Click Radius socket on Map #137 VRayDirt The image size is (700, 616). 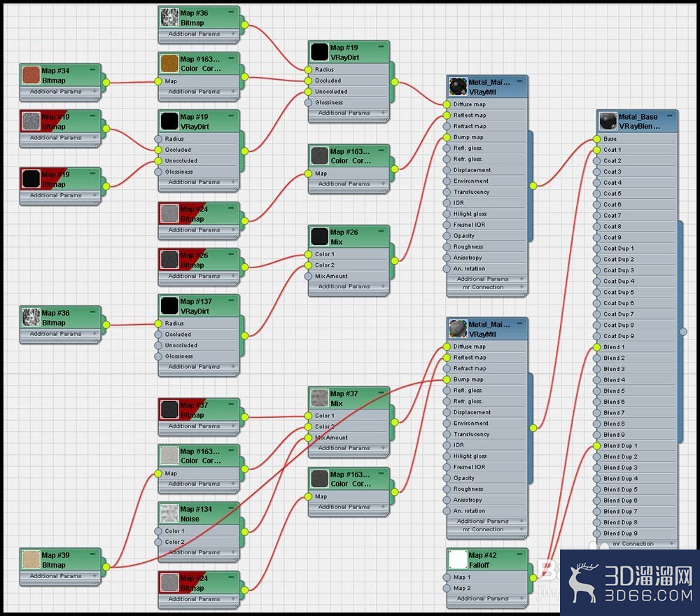point(158,323)
